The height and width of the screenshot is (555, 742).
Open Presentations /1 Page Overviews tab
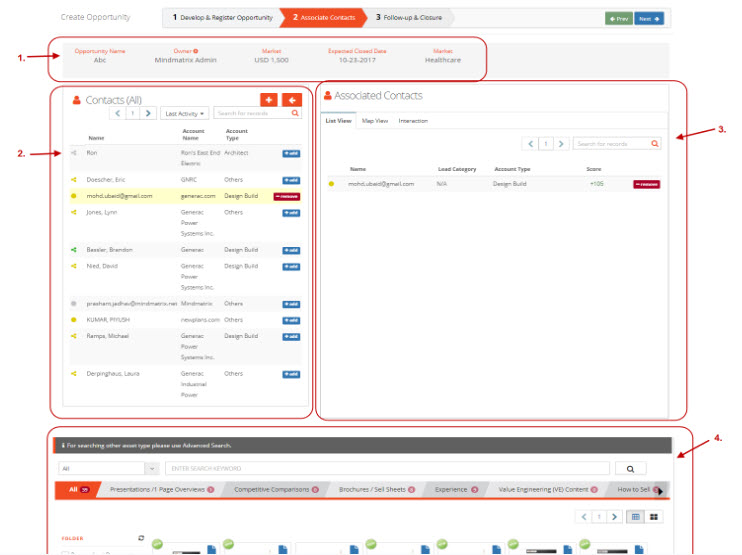[x=162, y=490]
